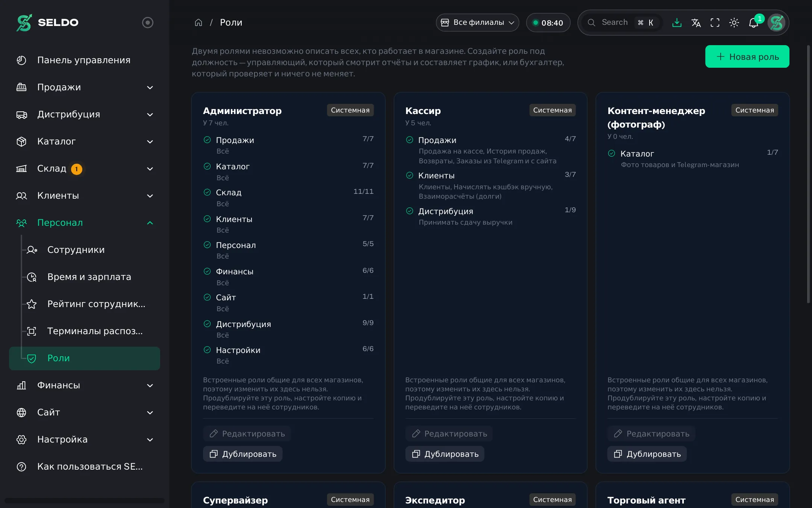Open the user avatar menu
This screenshot has height=508, width=812.
pos(777,23)
